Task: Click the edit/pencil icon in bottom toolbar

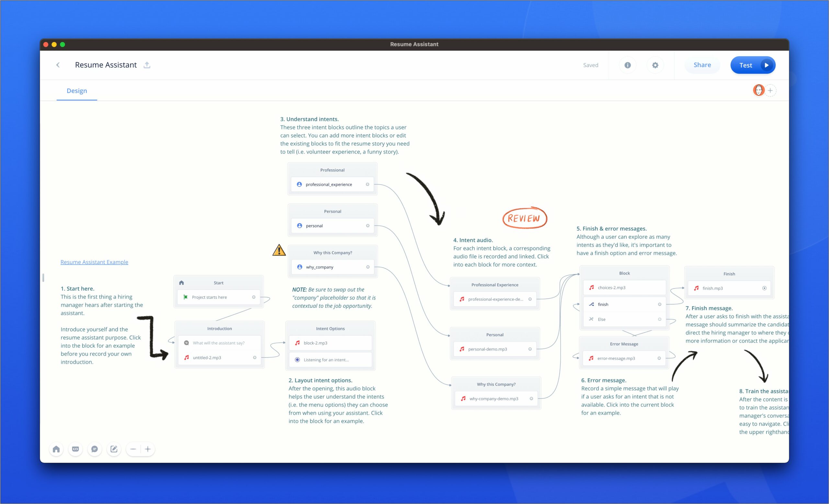Action: pyautogui.click(x=114, y=449)
